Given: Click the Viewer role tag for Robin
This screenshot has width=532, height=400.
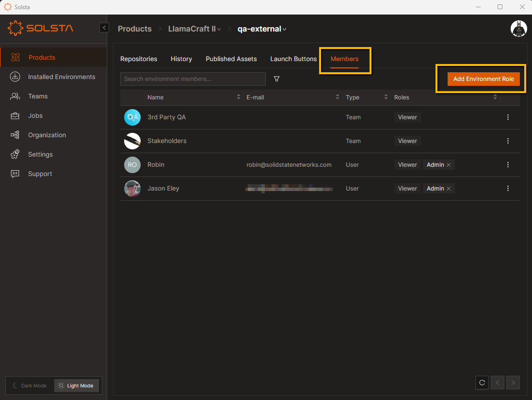Looking at the screenshot, I should click(407, 164).
